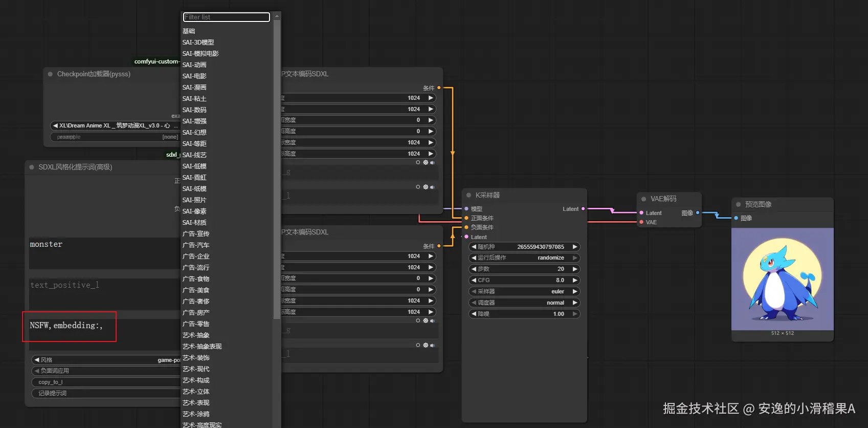The width and height of the screenshot is (868, 428).
Task: Click the Latent input port on VAE解码
Action: (641, 212)
